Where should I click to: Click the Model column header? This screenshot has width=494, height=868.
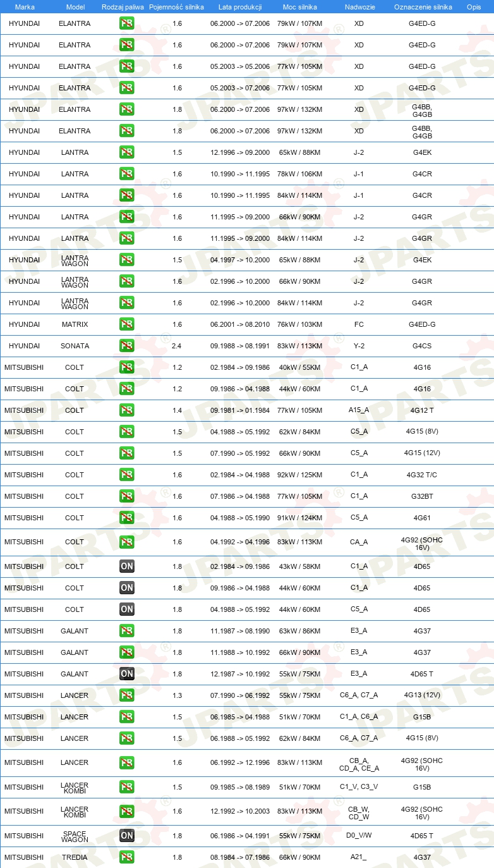tap(75, 7)
